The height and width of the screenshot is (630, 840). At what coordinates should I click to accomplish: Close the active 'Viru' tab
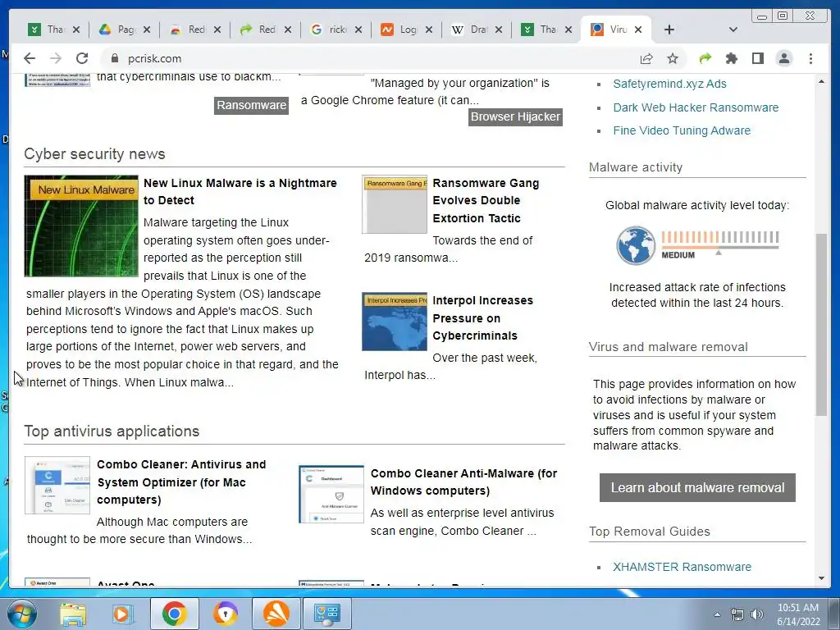(638, 30)
